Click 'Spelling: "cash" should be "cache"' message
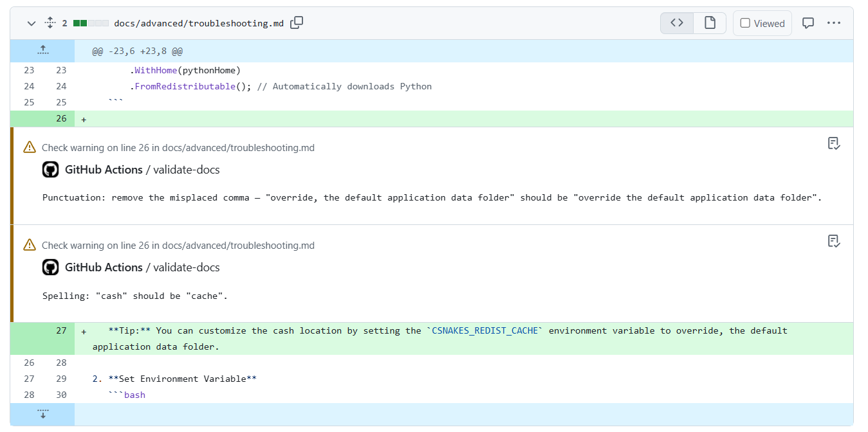Screen dimensions: 868x432 [135, 296]
